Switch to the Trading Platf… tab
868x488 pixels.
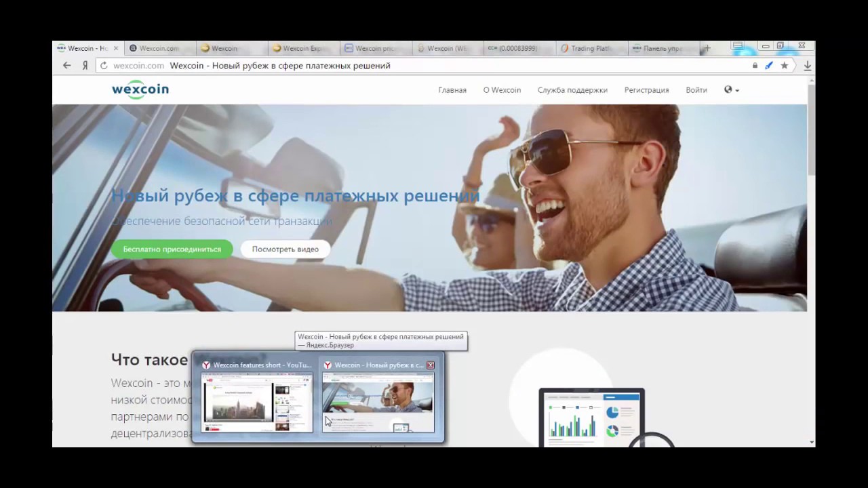coord(591,48)
